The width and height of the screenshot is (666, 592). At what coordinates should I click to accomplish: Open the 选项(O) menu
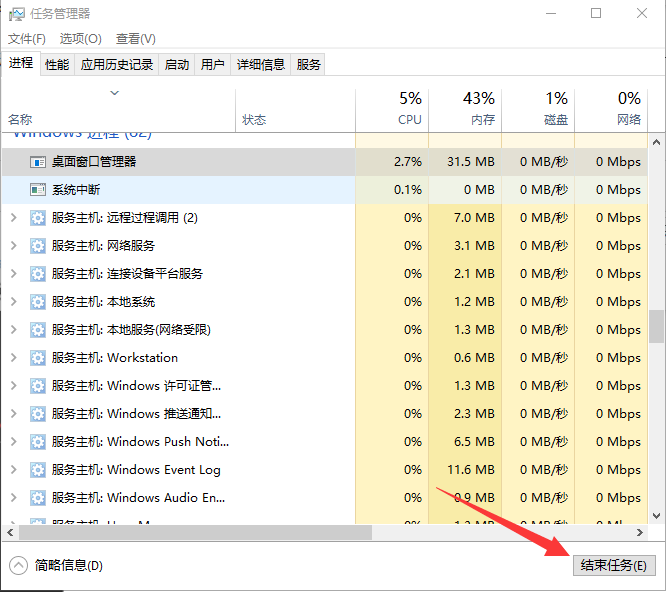[81, 39]
